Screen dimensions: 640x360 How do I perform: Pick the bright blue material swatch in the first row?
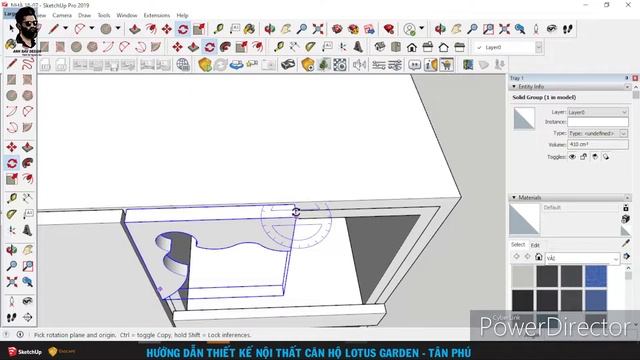[x=596, y=276]
